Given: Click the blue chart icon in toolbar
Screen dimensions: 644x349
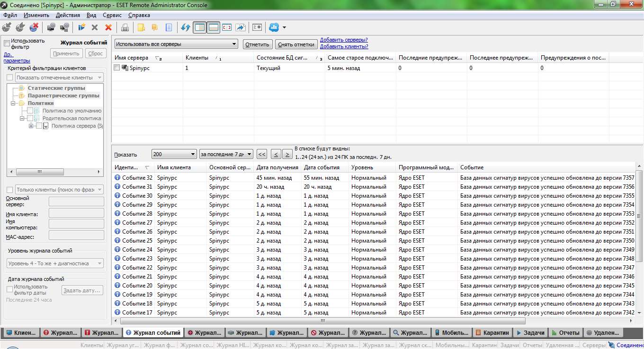Looking at the screenshot, I should click(274, 27).
